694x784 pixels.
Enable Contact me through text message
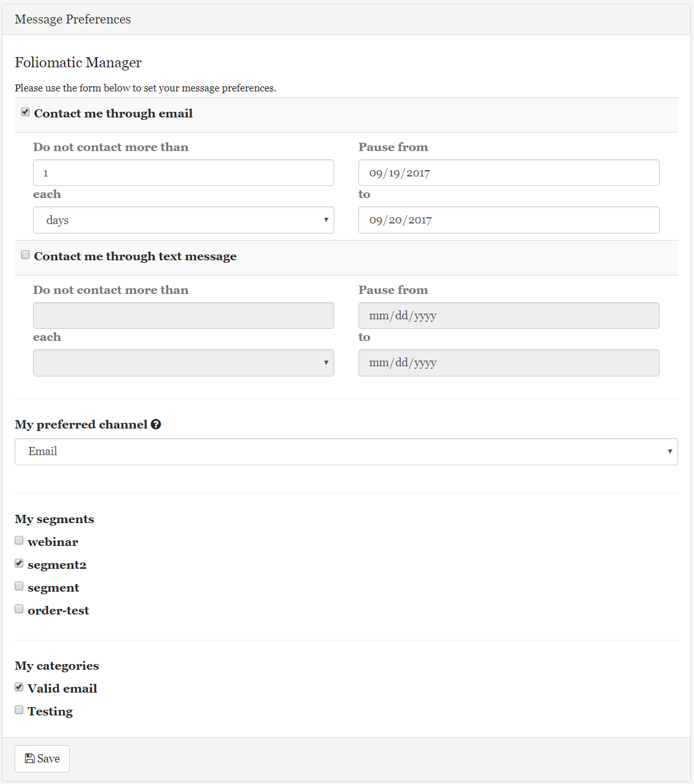tap(25, 254)
